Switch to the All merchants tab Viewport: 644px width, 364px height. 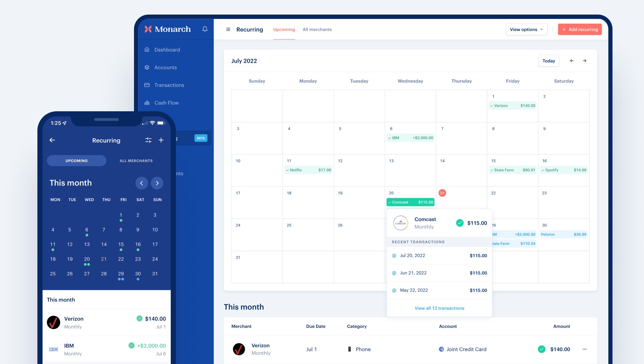(317, 29)
